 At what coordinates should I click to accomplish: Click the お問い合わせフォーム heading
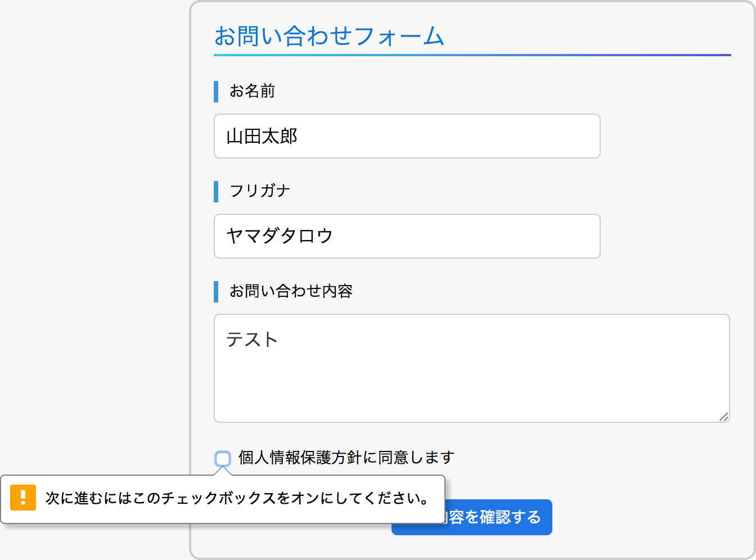tap(330, 36)
